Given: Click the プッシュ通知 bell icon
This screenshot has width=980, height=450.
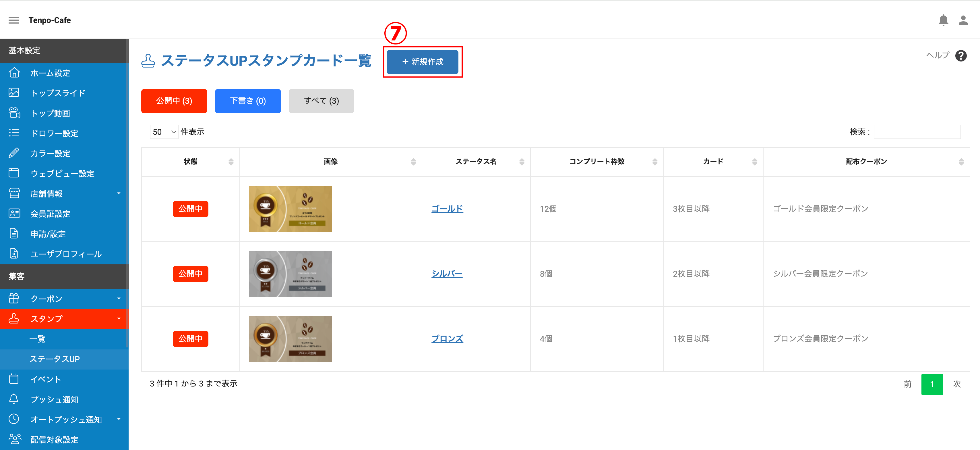Looking at the screenshot, I should tap(14, 399).
